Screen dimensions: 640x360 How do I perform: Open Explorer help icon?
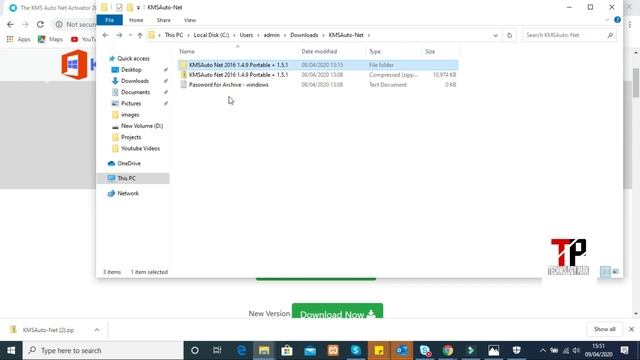coord(617,20)
